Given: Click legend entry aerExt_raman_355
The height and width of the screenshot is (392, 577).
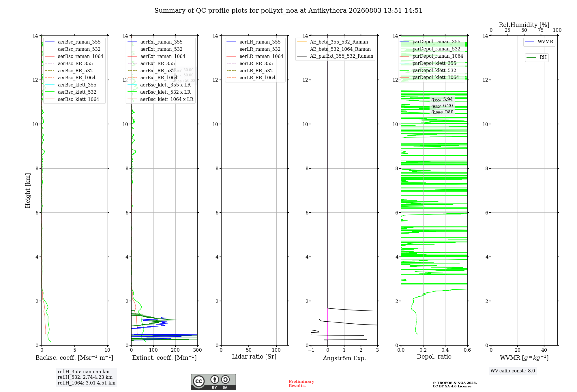Looking at the screenshot, I should point(155,42).
